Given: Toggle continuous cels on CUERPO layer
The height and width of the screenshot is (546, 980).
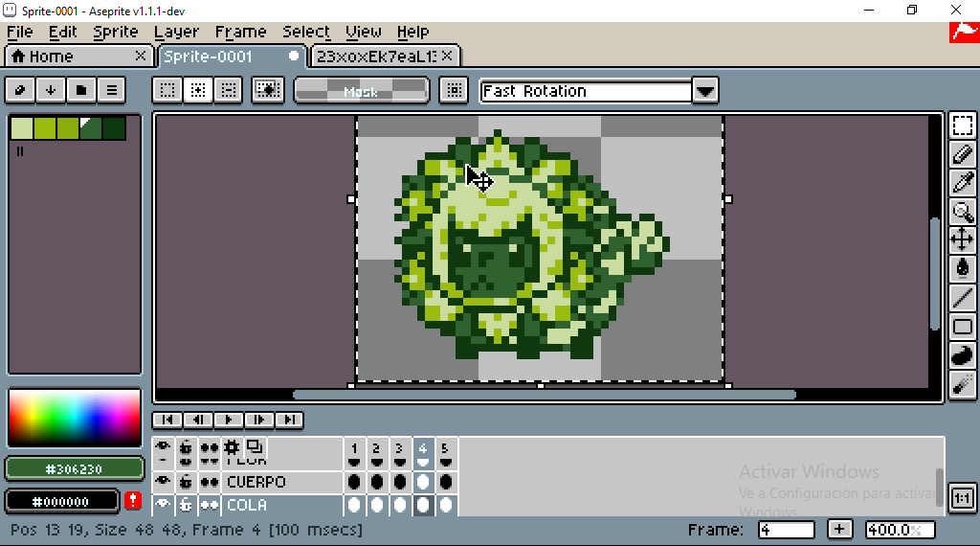Looking at the screenshot, I should click(210, 482).
